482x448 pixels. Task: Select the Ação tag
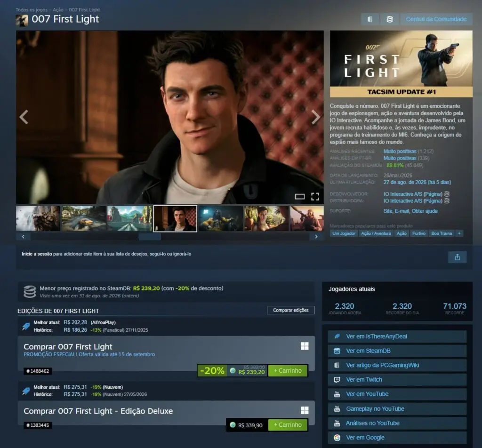click(x=402, y=233)
